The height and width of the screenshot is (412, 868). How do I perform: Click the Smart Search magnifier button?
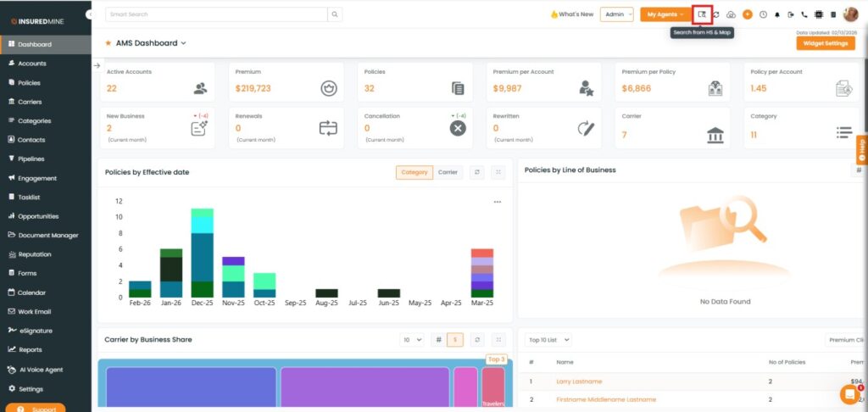tap(336, 14)
